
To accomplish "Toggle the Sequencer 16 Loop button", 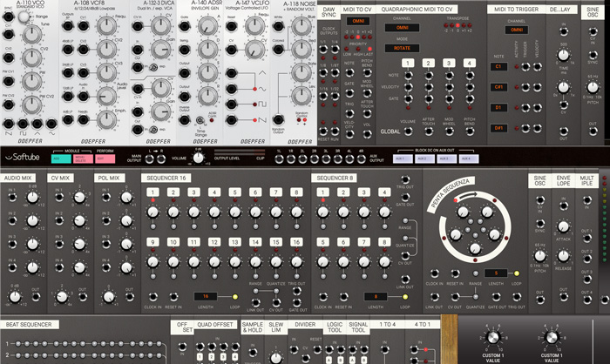I will click(x=235, y=297).
